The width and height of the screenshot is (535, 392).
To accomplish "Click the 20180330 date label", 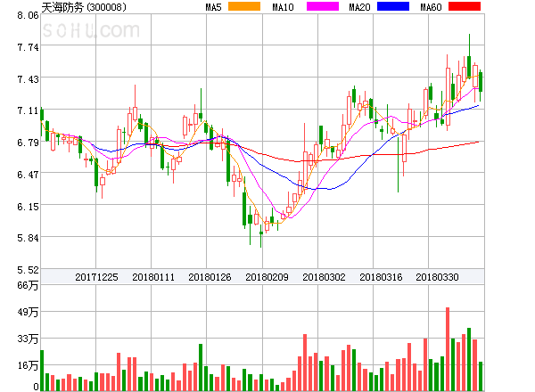I will [x=437, y=277].
